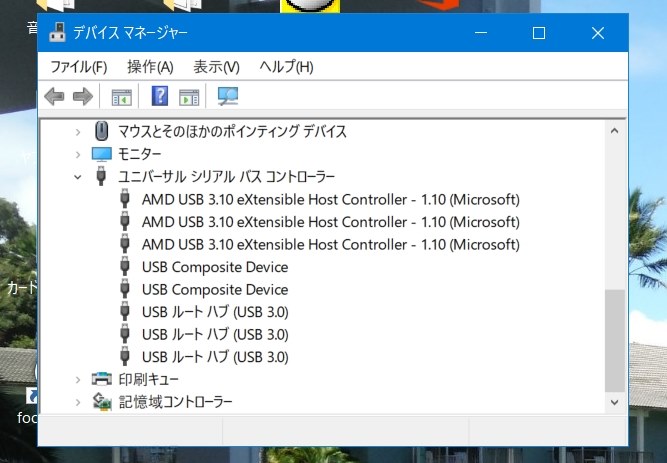This screenshot has height=463, width=667.
Task: Select the second USB Composite Device
Action: click(x=215, y=290)
